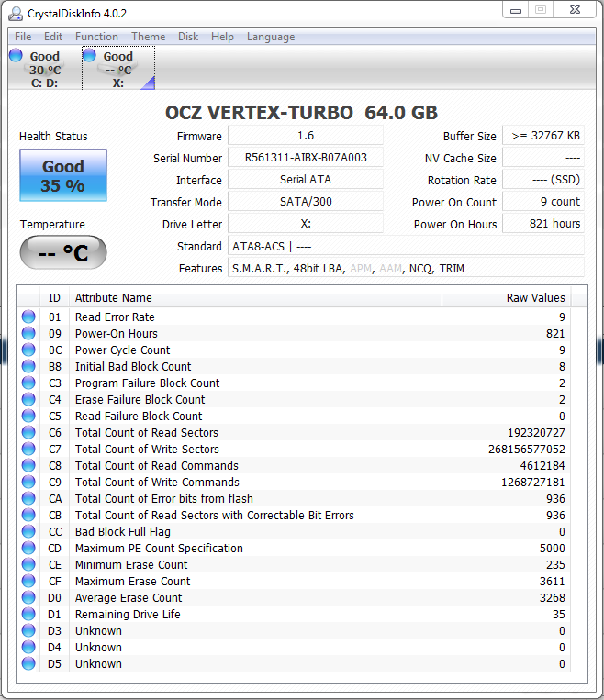Close the CrystalDiskInfo window

576,10
